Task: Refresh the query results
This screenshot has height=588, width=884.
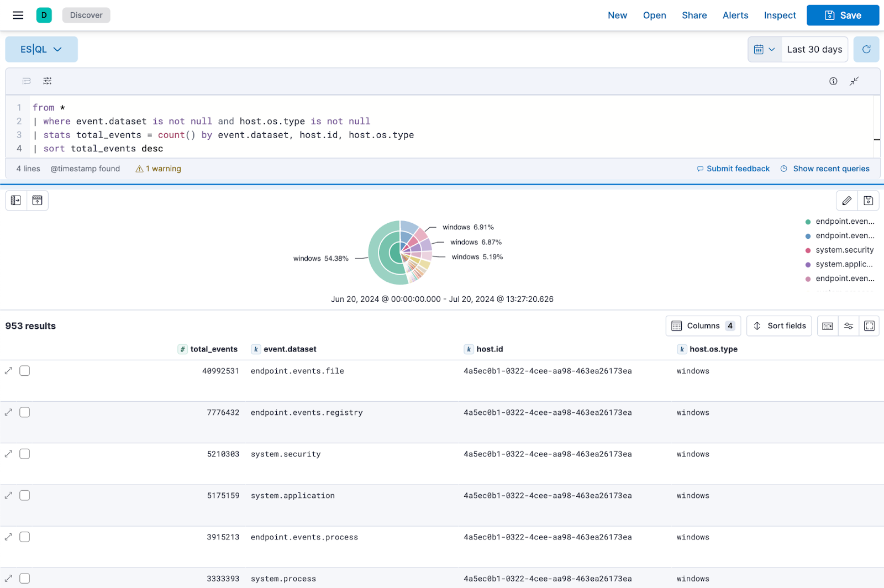Action: point(866,49)
